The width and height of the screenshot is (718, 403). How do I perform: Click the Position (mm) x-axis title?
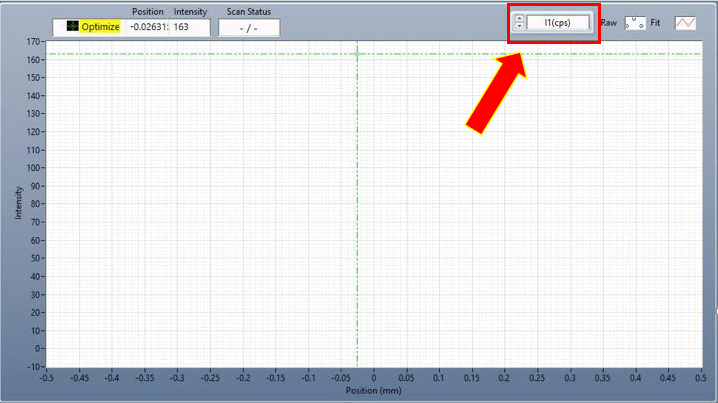click(373, 391)
